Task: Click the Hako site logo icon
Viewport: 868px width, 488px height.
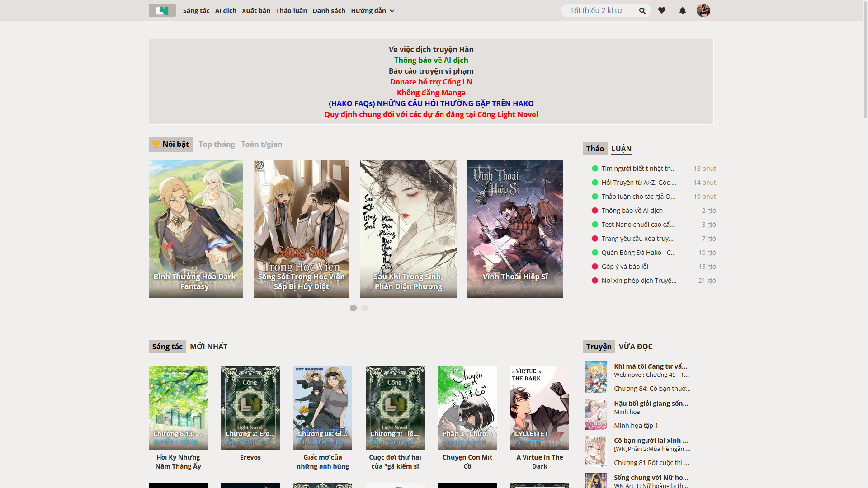Action: [x=162, y=10]
